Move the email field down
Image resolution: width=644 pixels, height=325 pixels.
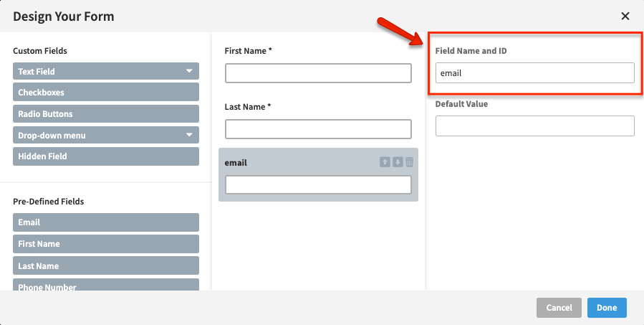pyautogui.click(x=397, y=162)
